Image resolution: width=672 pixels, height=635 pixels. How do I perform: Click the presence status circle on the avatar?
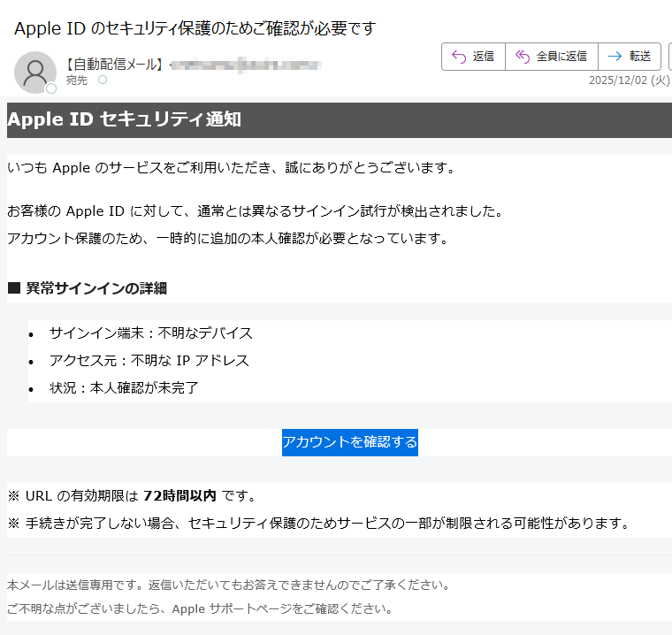click(x=51, y=88)
